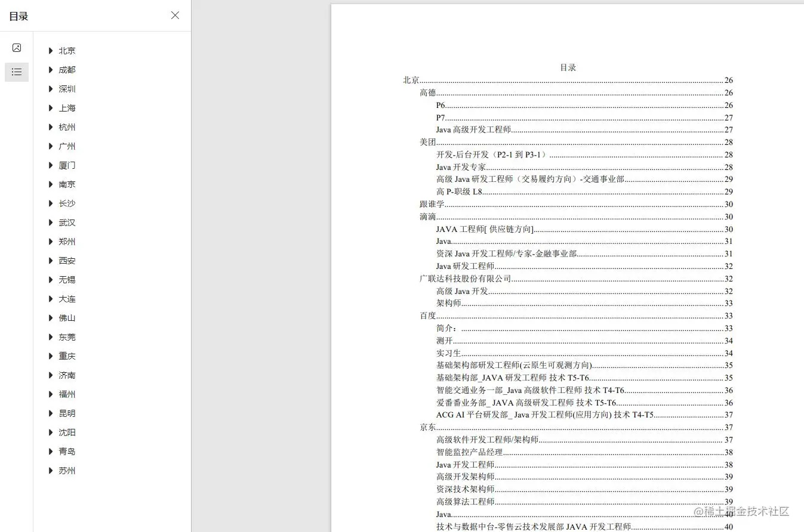Image resolution: width=804 pixels, height=532 pixels.
Task: Click the 基础架构部研发工程师(云原生可观测方向) entry
Action: (x=585, y=365)
